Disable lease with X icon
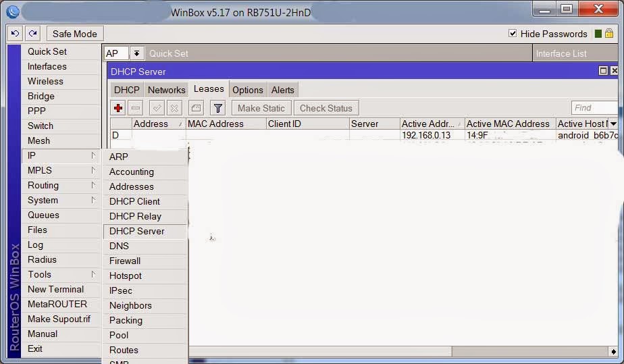Viewport: 624px width, 364px height. click(174, 108)
